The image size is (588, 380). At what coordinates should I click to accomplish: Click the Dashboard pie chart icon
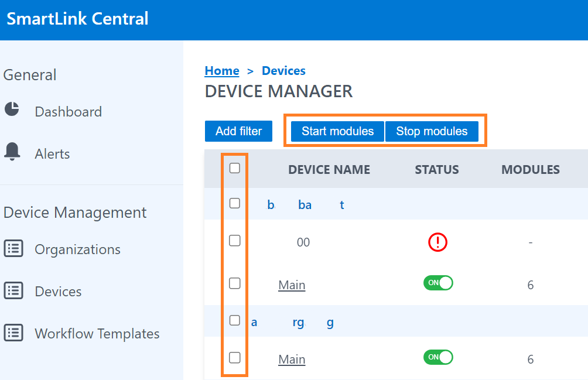12,109
